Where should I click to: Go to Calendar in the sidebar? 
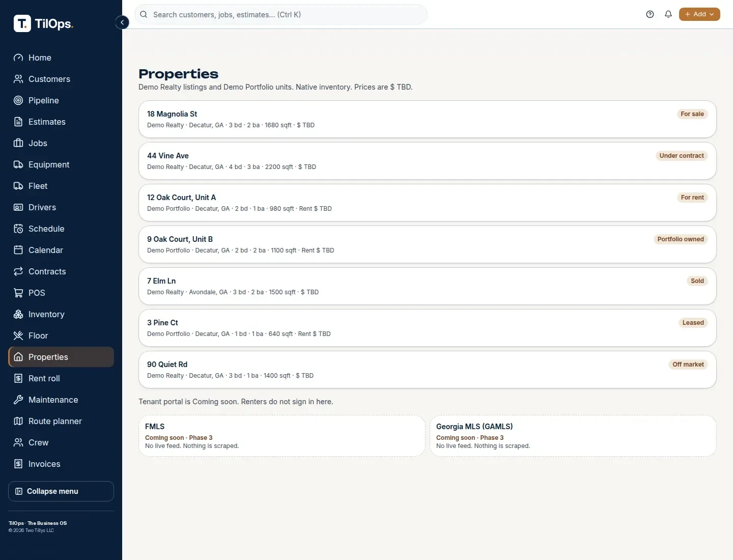click(61, 250)
